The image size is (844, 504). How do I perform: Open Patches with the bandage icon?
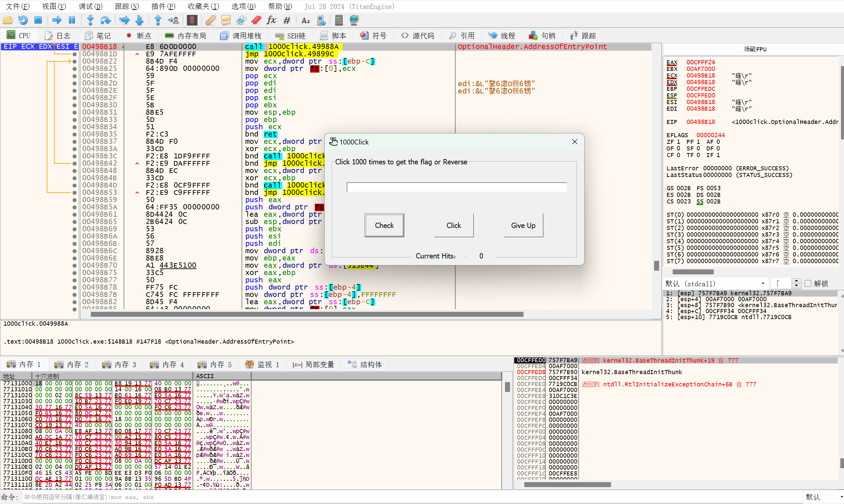[x=210, y=20]
